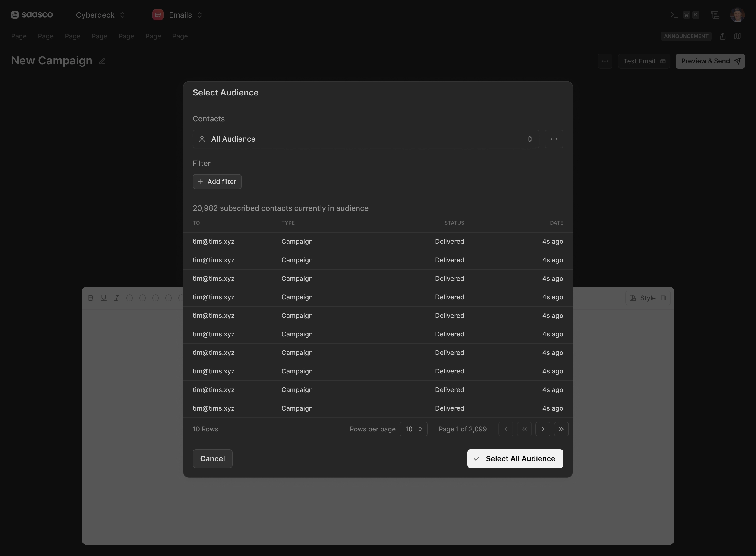Click fourth dashed circle tool in editor toolbar
The image size is (756, 556).
tap(169, 298)
